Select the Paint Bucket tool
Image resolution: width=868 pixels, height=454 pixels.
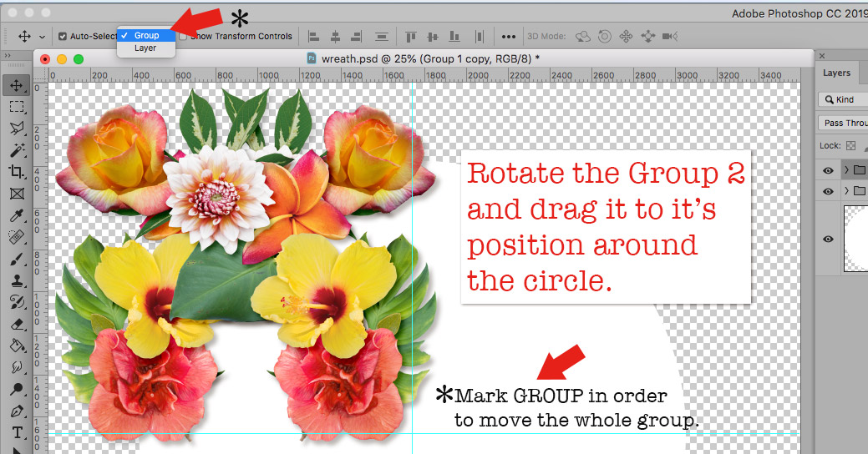coord(17,346)
